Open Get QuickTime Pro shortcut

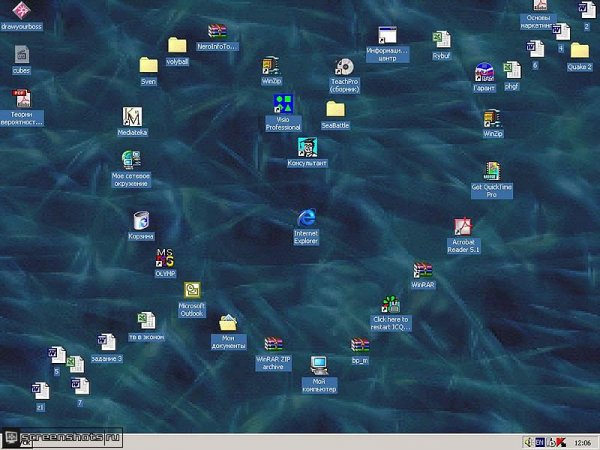(x=491, y=172)
